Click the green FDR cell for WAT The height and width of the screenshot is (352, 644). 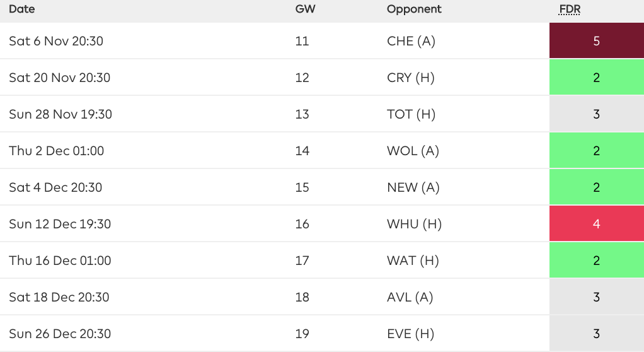point(596,261)
